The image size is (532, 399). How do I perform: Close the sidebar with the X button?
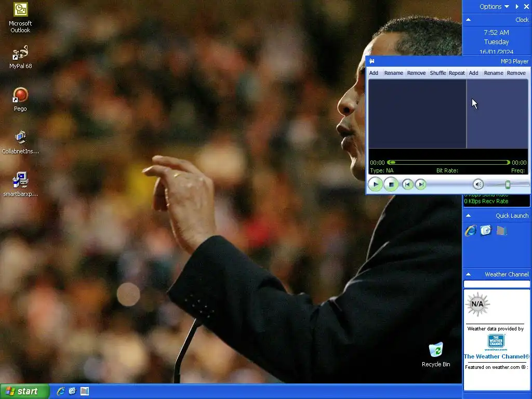coord(526,6)
